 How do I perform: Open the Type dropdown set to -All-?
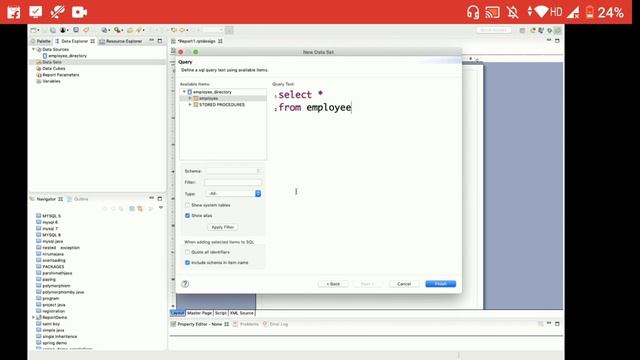233,193
